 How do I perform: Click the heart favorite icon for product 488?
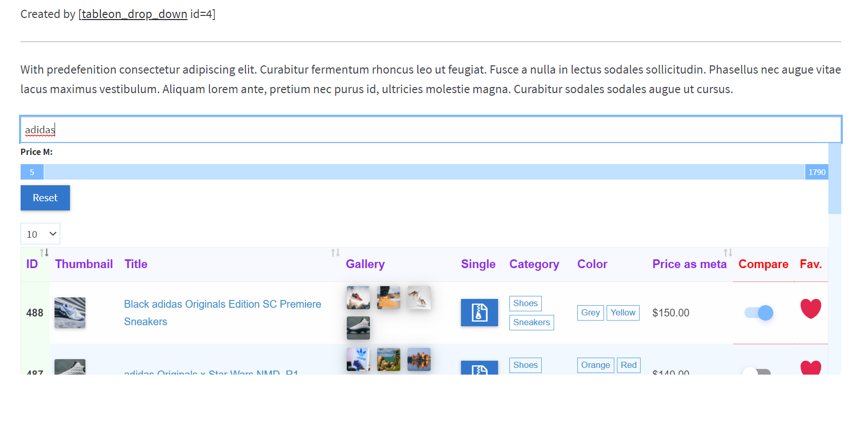pos(810,309)
